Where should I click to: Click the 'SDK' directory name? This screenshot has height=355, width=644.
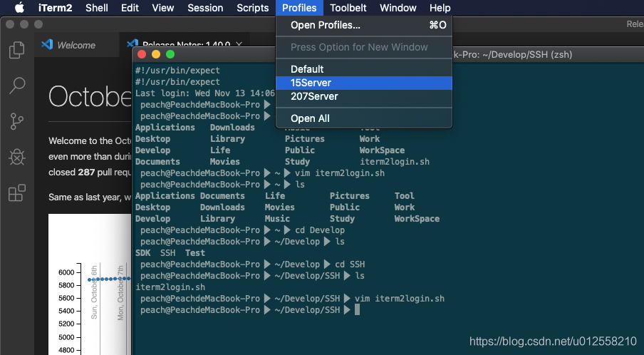coord(143,253)
